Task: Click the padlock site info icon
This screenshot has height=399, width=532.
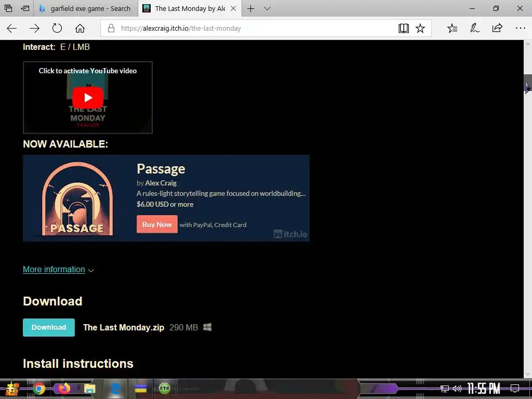Action: (x=111, y=28)
